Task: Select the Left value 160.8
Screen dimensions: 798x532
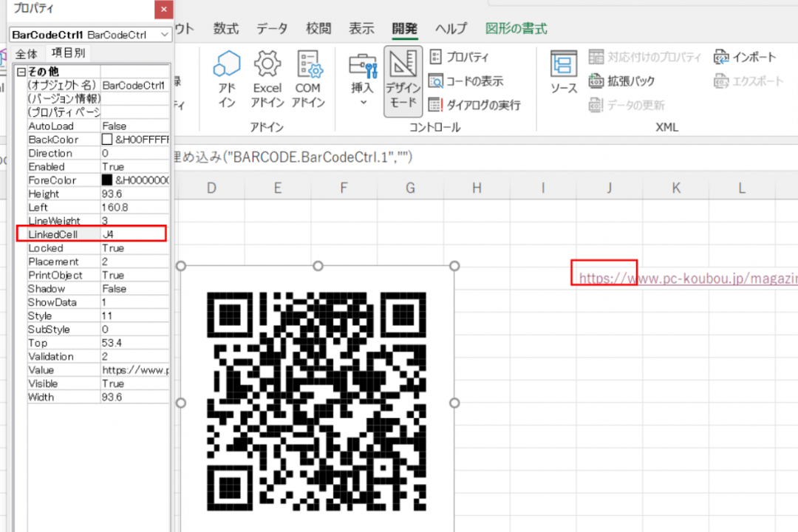Action: [x=135, y=208]
